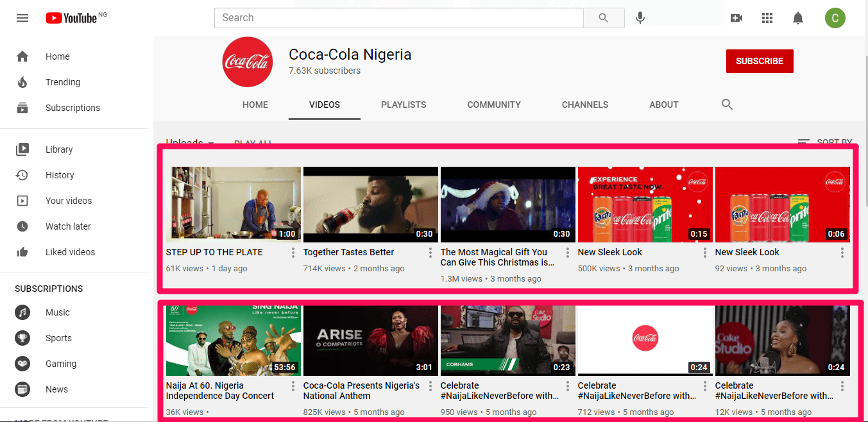
Task: Go to Trending in sidebar
Action: 62,82
